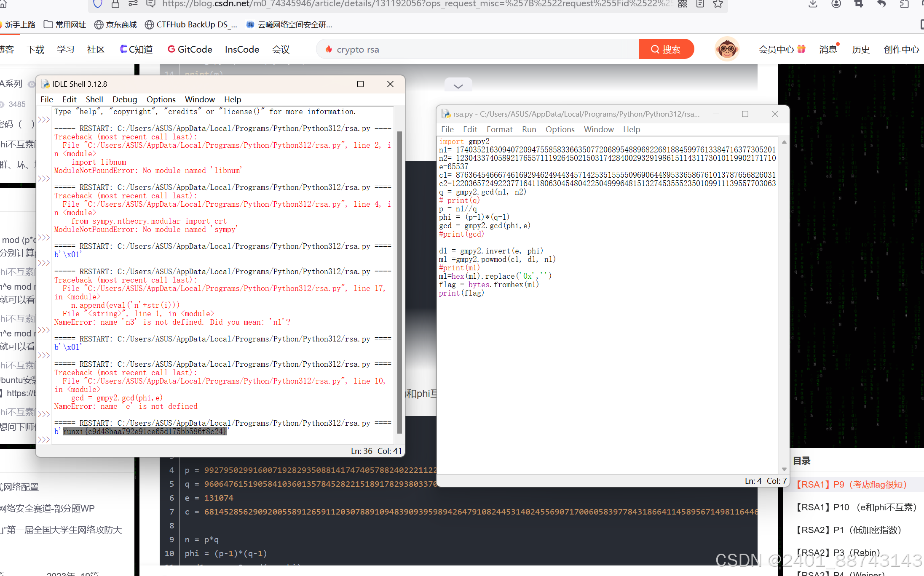The height and width of the screenshot is (576, 924).
Task: Open the Run menu in rsa.py editor
Action: click(x=529, y=129)
